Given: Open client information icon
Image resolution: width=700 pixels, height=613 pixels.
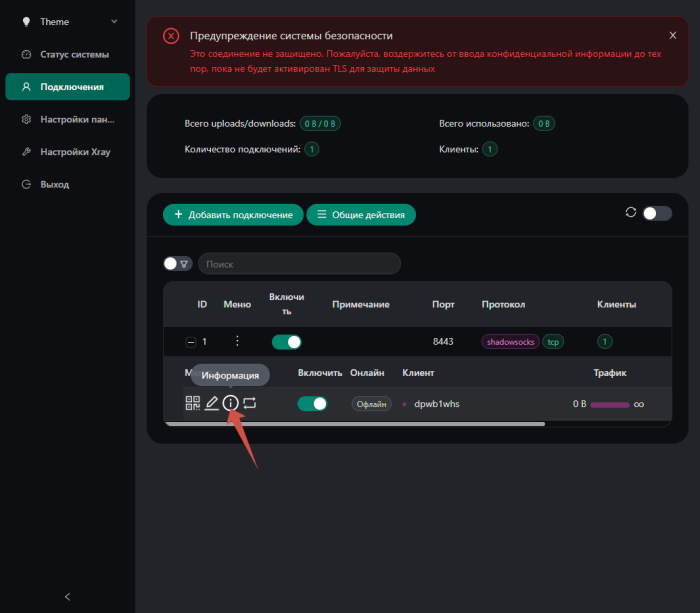Looking at the screenshot, I should pos(231,403).
